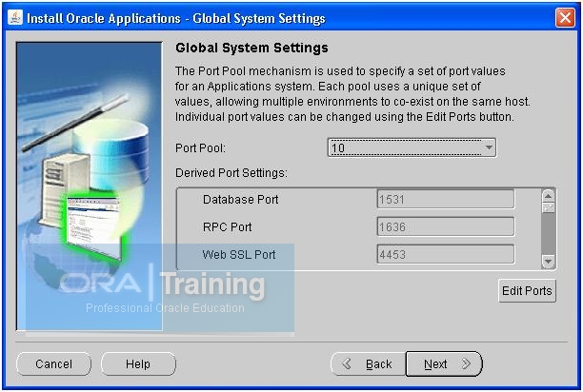Screen dimensions: 583x392
Task: Click the Web SSL Port field
Action: click(x=446, y=254)
